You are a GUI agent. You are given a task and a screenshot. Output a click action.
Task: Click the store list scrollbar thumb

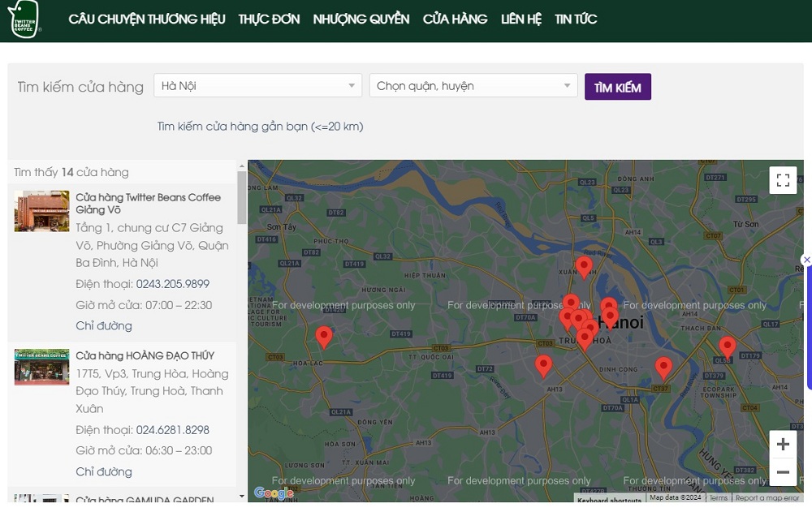coord(242,198)
